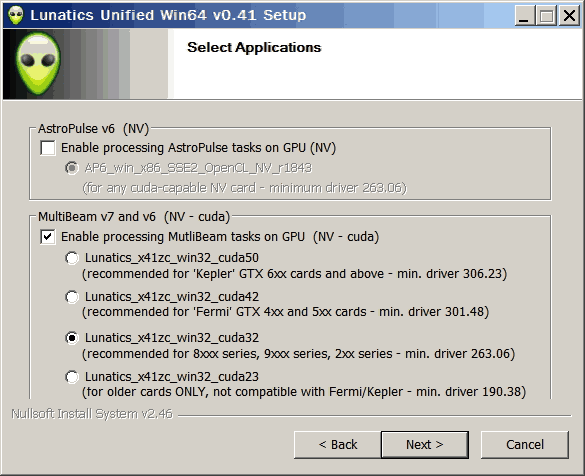
Task: Click the maximize window button
Action: pyautogui.click(x=546, y=16)
